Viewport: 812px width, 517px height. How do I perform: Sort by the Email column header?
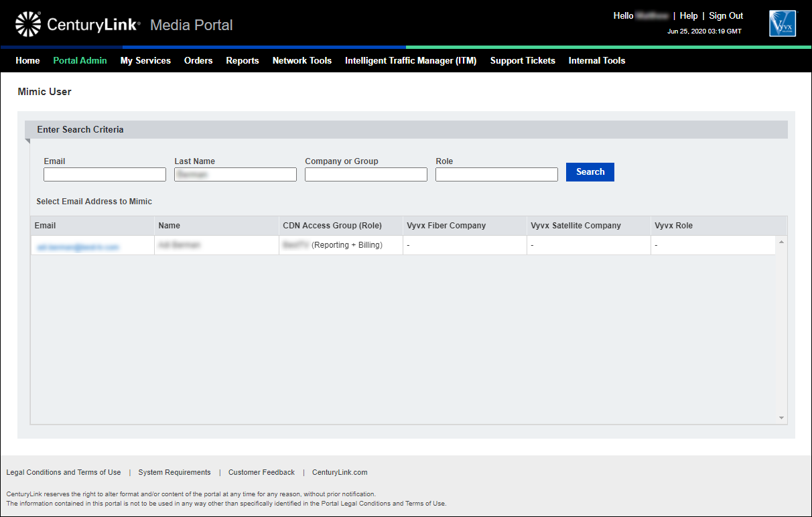92,226
